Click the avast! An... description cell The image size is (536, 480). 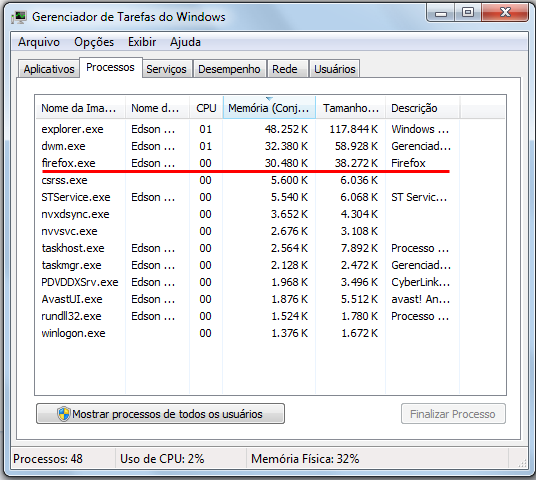coord(421,299)
